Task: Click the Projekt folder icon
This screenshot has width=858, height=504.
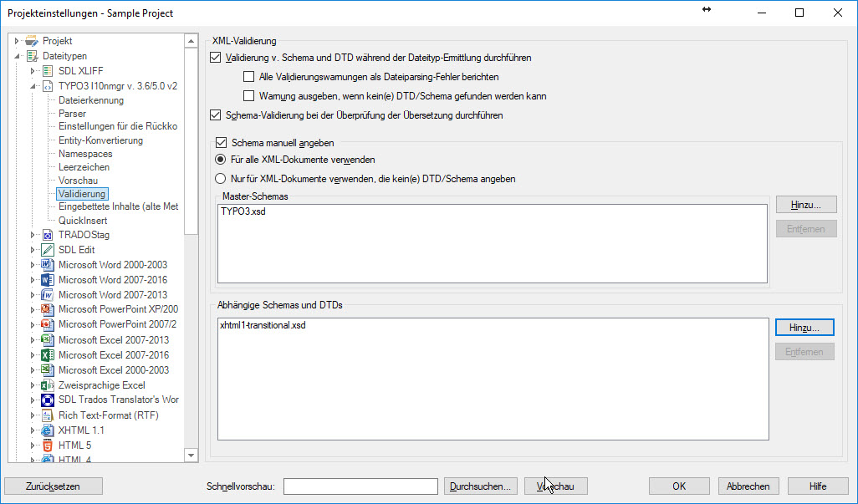Action: [32, 41]
